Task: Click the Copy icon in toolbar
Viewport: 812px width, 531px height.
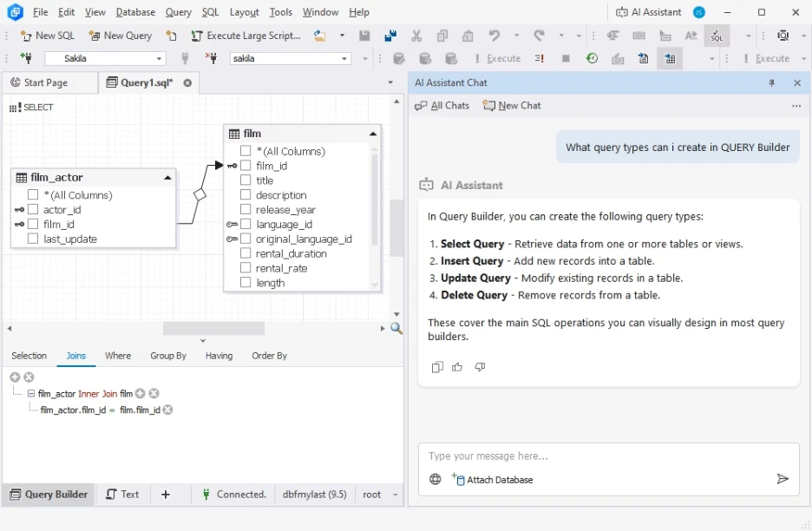Action: 442,36
